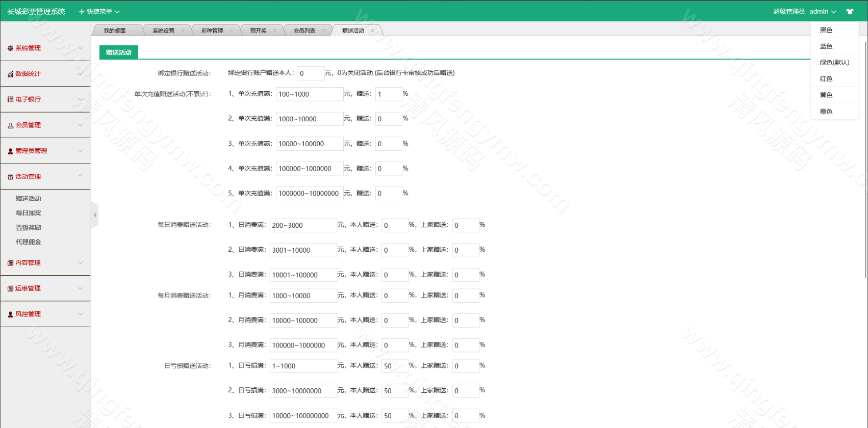Click the 绑定银行账户赠送本人 amount field
868x428 pixels.
pyautogui.click(x=311, y=73)
